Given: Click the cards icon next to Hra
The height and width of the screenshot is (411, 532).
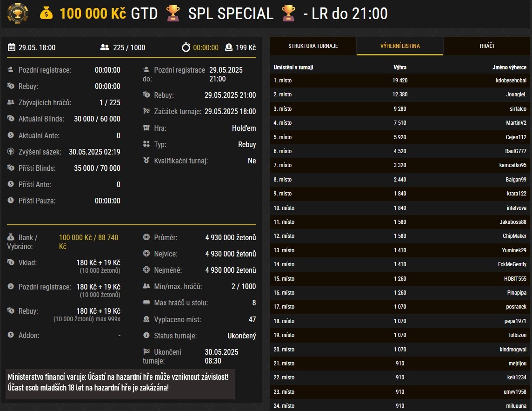Looking at the screenshot, I should coord(146,128).
